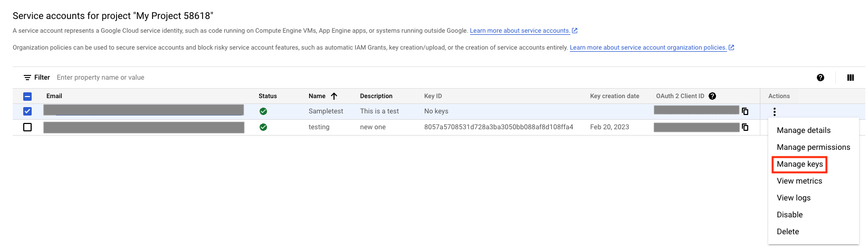Copy the testing account OAuth client ID
Screen dimensions: 868x249
(x=745, y=127)
